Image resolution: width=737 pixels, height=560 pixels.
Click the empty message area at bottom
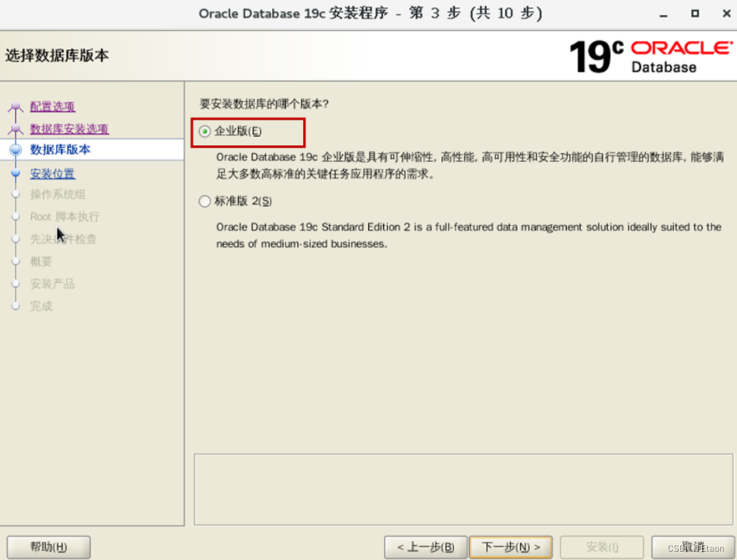pos(463,489)
